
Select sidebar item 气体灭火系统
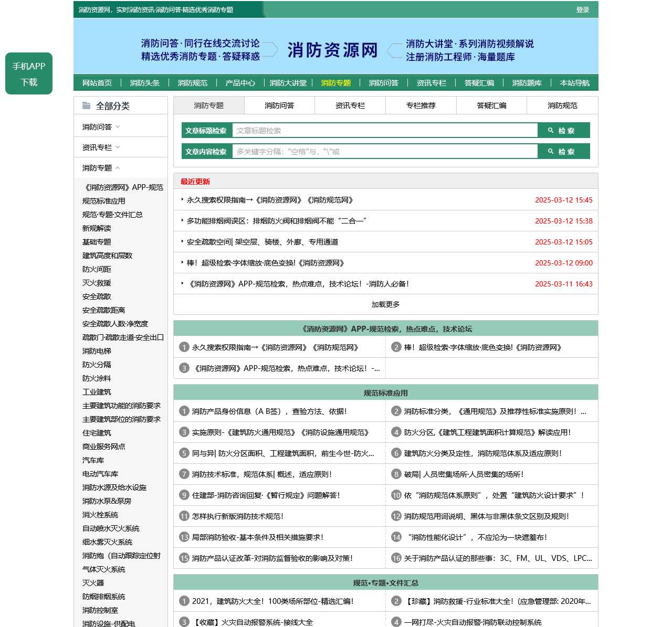click(104, 569)
